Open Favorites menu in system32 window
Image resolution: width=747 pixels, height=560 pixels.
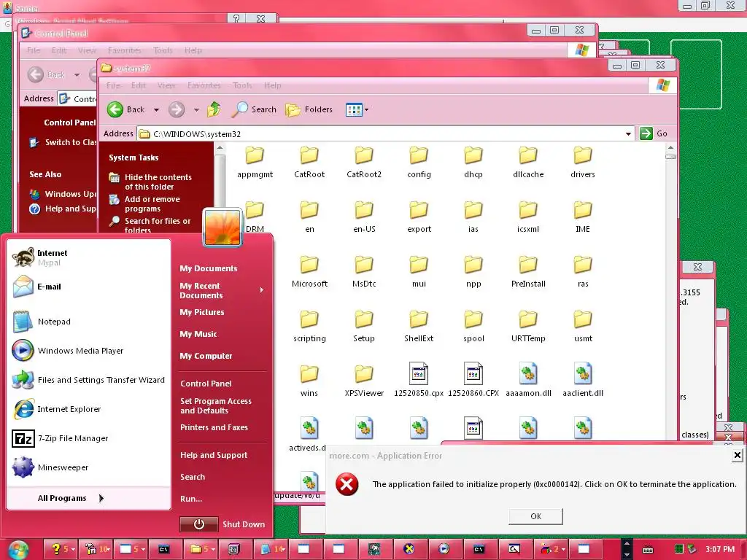(x=204, y=85)
